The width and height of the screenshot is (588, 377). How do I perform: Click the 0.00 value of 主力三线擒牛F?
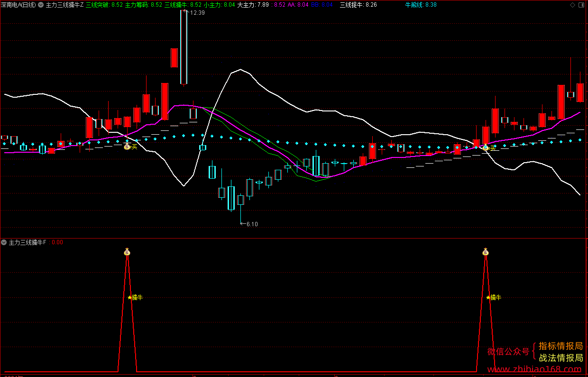click(x=57, y=242)
